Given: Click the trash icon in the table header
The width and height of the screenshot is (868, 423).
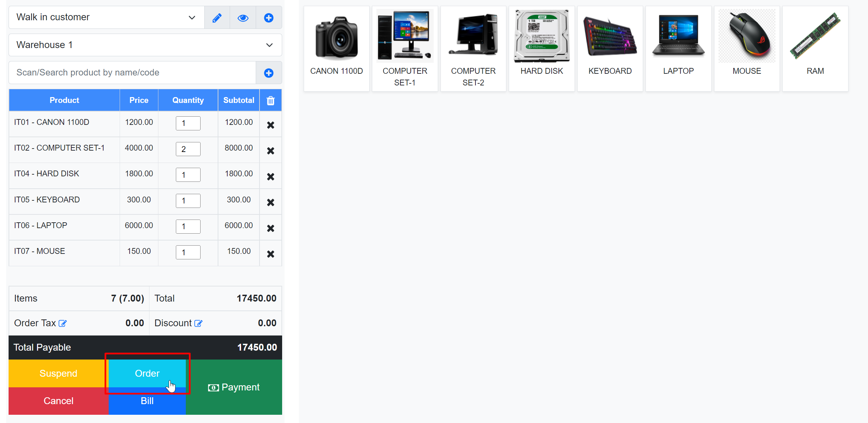Looking at the screenshot, I should coord(270,100).
